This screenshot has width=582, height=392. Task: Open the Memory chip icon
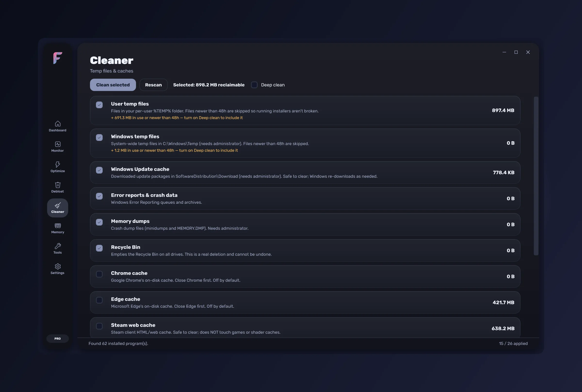tap(57, 226)
